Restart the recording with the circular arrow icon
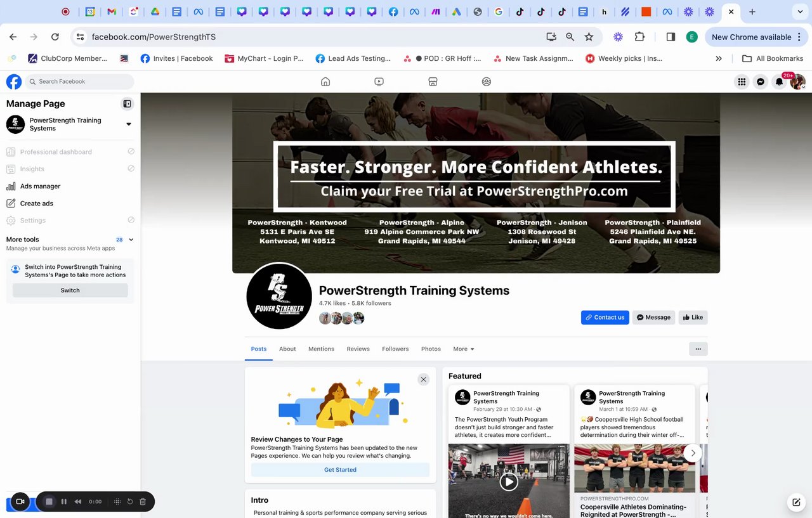The image size is (812, 518). 130,502
